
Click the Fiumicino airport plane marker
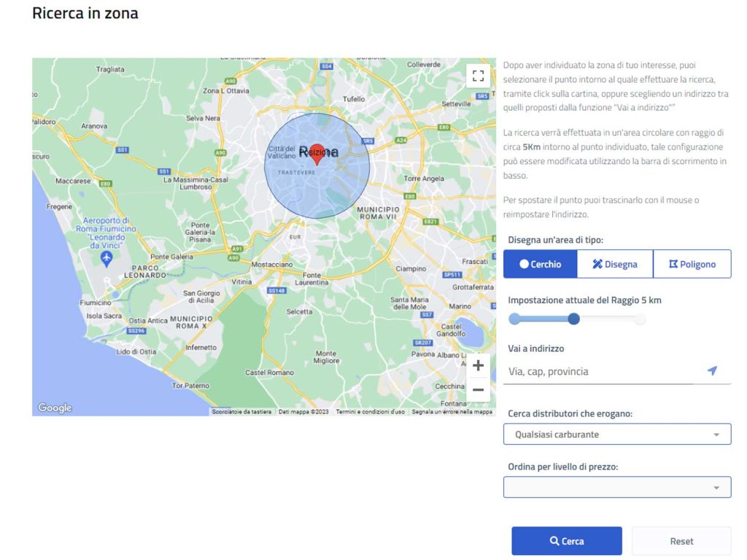[x=107, y=258]
